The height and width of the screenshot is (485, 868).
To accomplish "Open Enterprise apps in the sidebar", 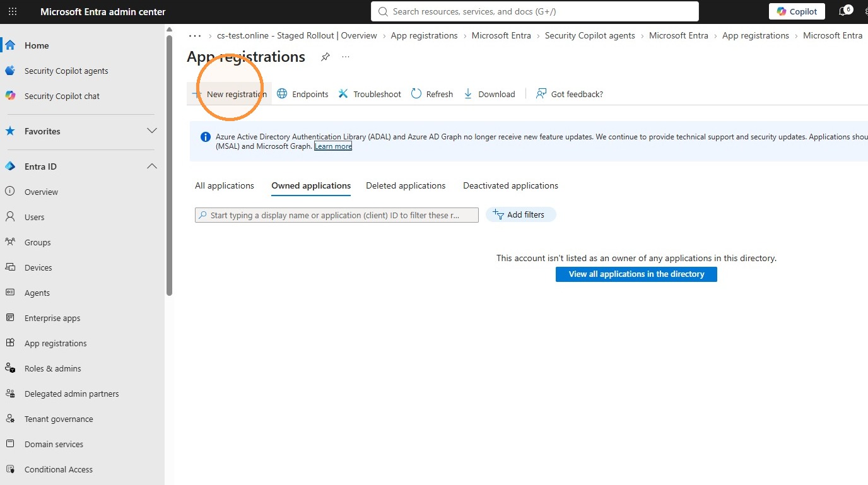I will coord(52,318).
